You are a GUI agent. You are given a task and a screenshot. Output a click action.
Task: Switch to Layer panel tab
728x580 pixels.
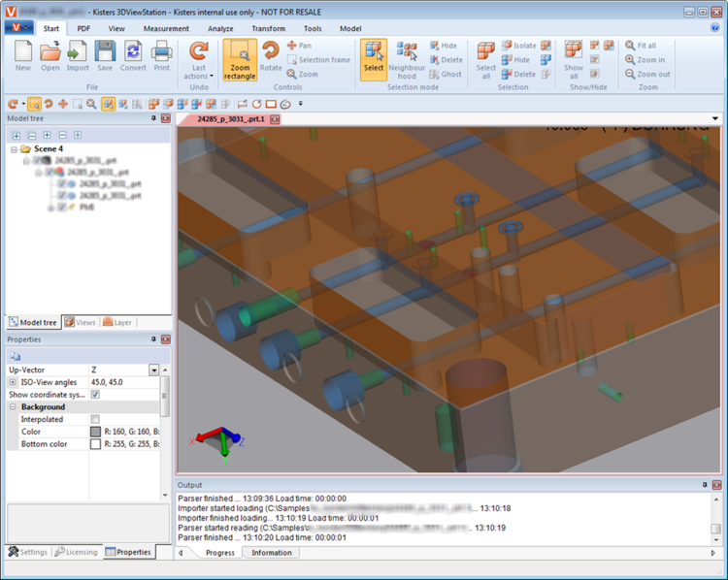[x=117, y=322]
